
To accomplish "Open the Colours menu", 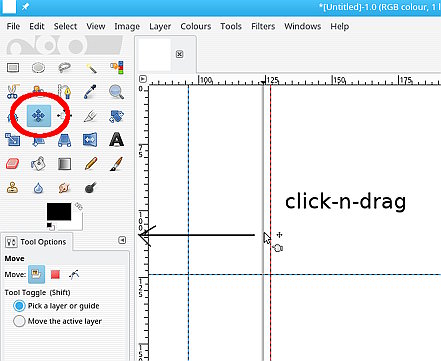I will point(196,26).
